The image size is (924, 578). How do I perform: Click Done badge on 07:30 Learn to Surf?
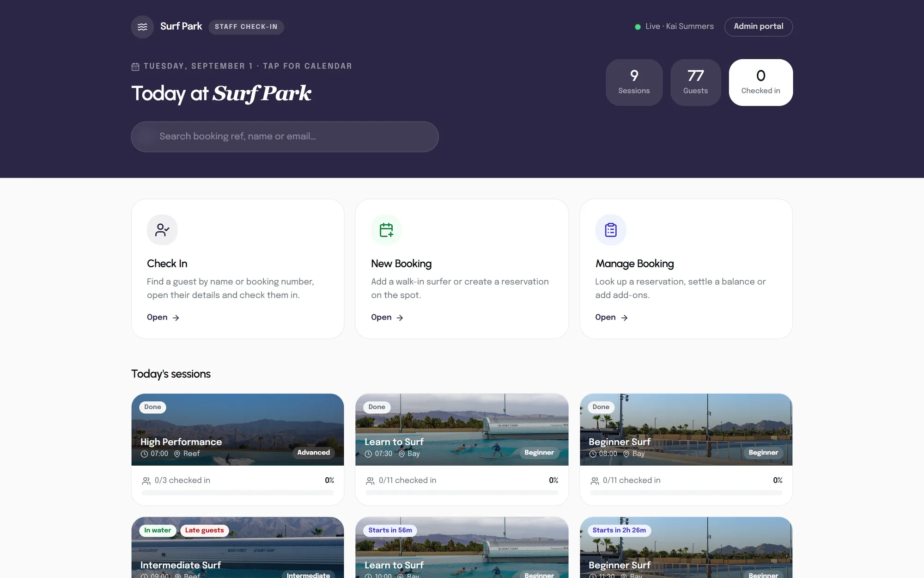377,407
